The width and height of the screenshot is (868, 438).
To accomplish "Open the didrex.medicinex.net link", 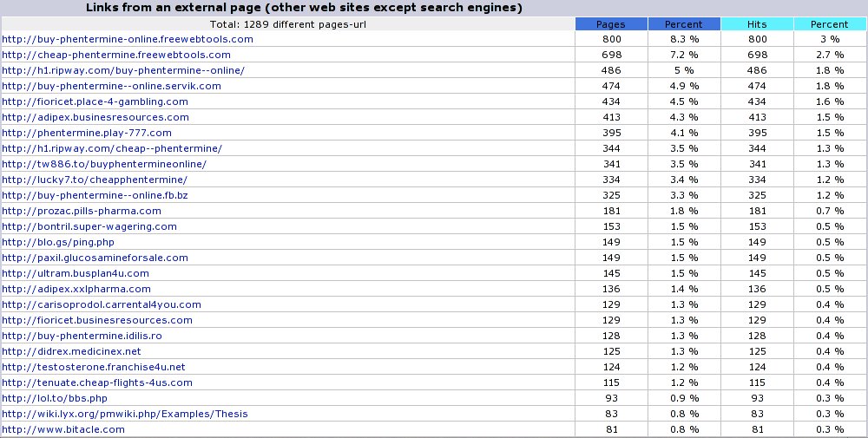I will pos(71,351).
